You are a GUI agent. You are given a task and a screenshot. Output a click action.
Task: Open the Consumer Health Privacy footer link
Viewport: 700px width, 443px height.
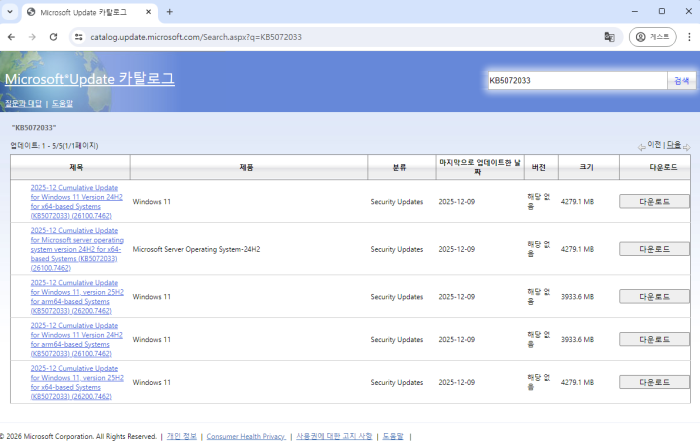[245, 436]
